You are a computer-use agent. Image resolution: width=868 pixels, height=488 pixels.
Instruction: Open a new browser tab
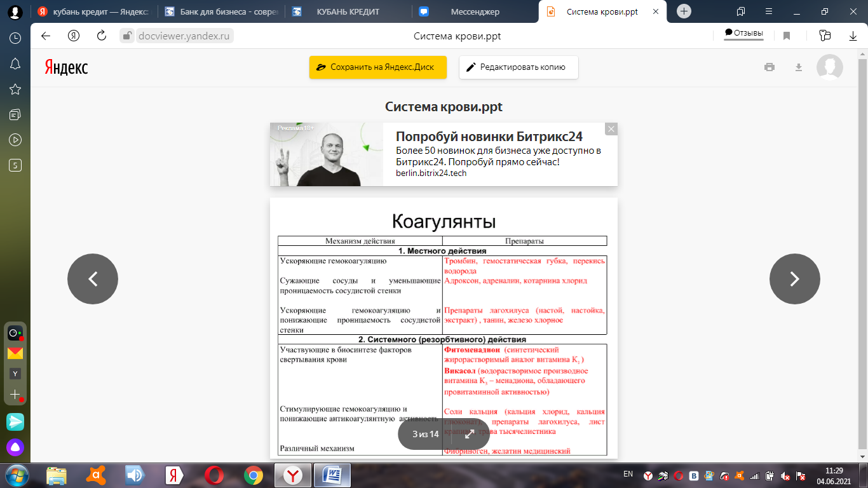point(684,11)
